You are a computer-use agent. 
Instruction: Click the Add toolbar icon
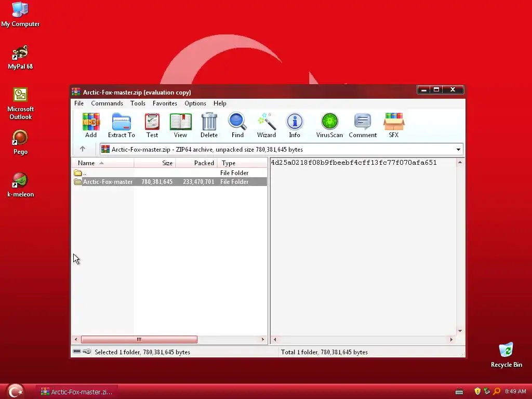click(x=91, y=125)
